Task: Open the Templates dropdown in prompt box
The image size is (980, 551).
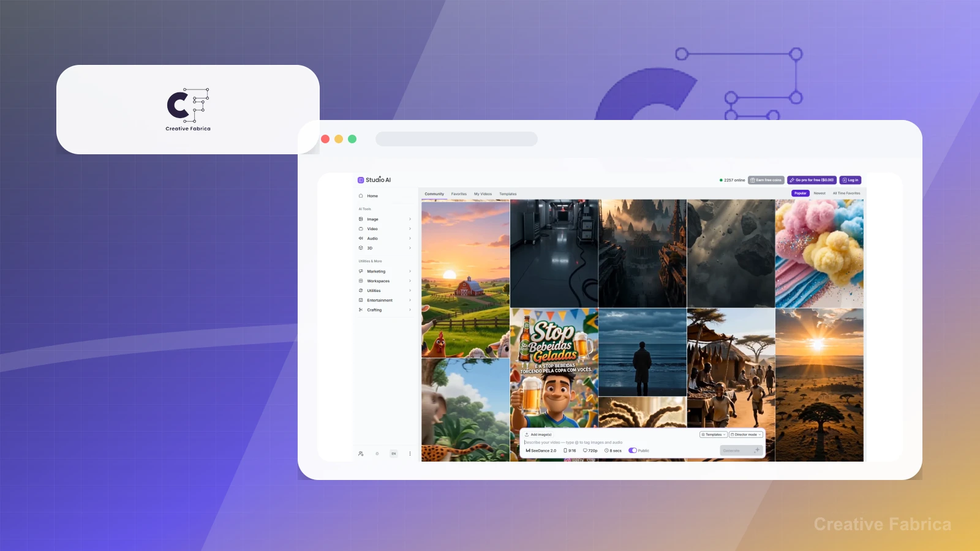Action: pos(714,435)
